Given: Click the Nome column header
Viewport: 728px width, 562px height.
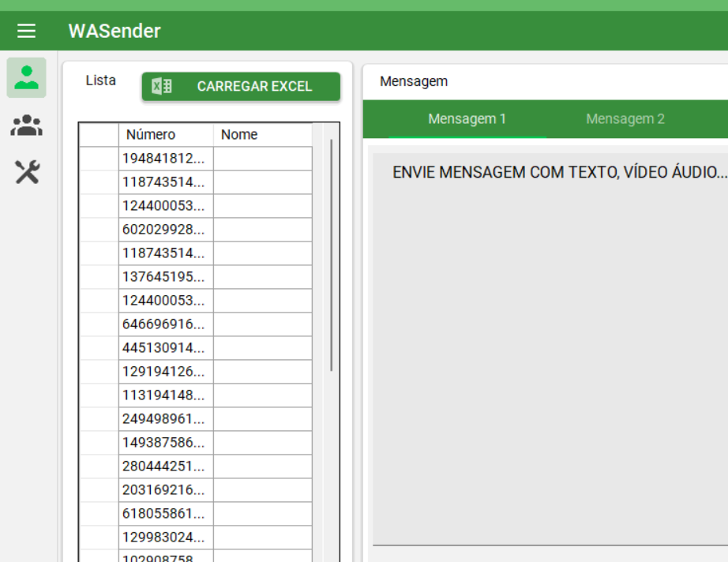Looking at the screenshot, I should [x=262, y=135].
